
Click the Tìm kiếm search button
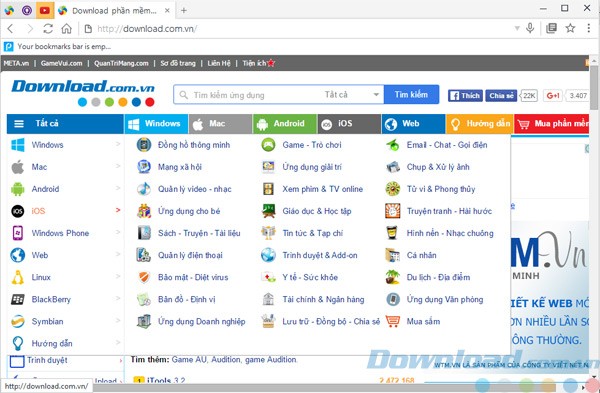coord(411,95)
